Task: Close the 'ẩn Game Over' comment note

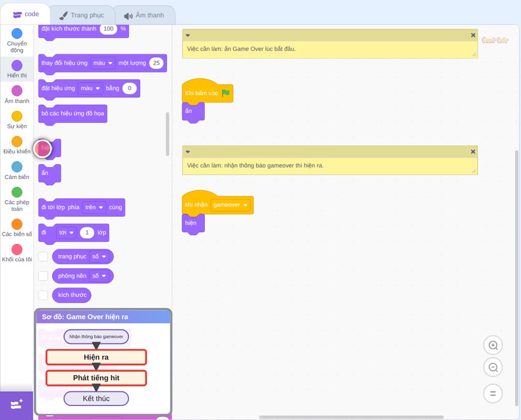Action: [x=473, y=35]
